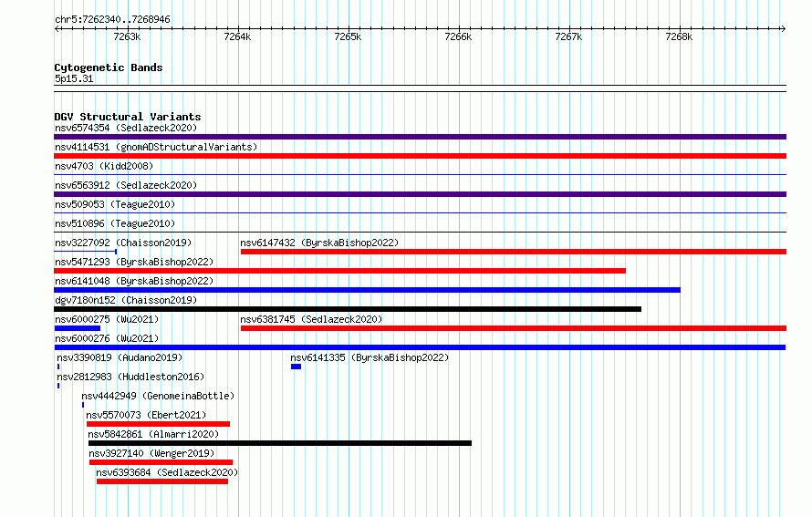The height and width of the screenshot is (517, 812).
Task: Click the 7264k ruler tick label
Action: [237, 36]
